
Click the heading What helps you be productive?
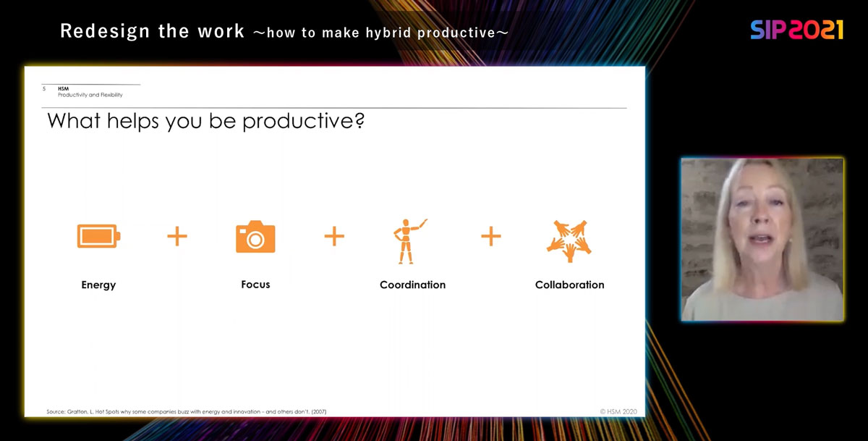(205, 121)
